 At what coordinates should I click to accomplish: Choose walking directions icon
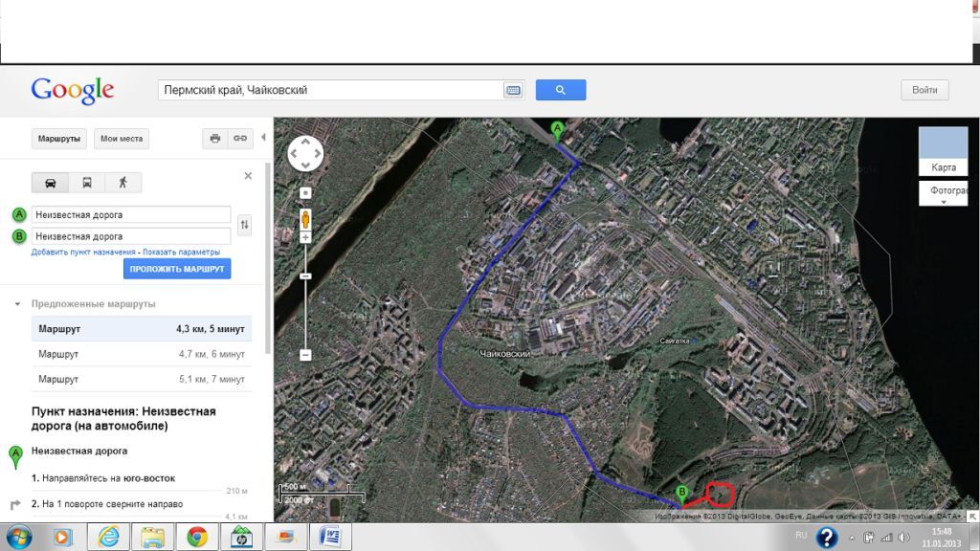click(122, 183)
